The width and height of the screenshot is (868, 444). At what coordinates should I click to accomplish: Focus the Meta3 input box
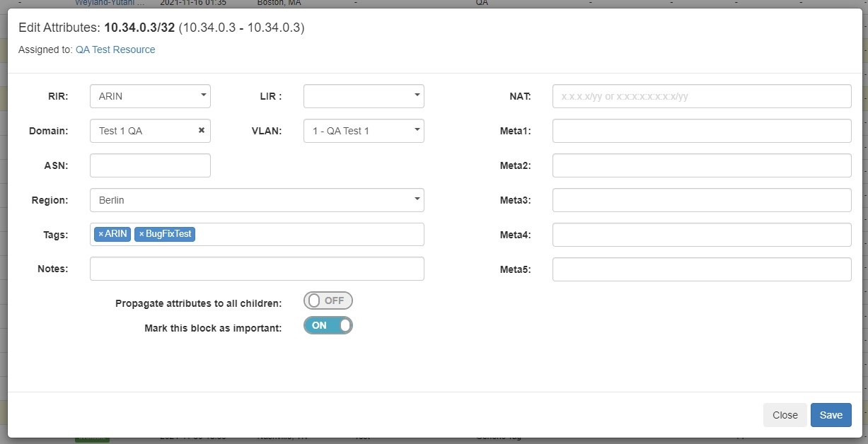click(x=701, y=200)
